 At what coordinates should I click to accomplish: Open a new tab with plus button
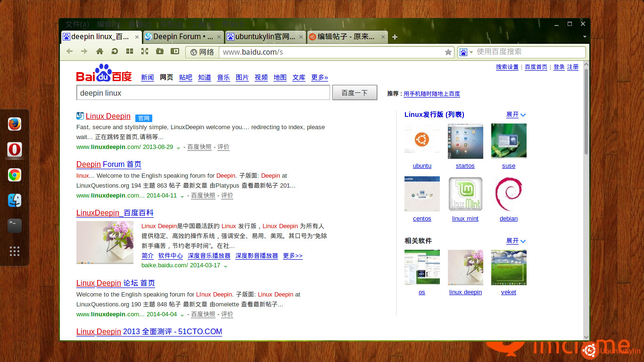395,37
